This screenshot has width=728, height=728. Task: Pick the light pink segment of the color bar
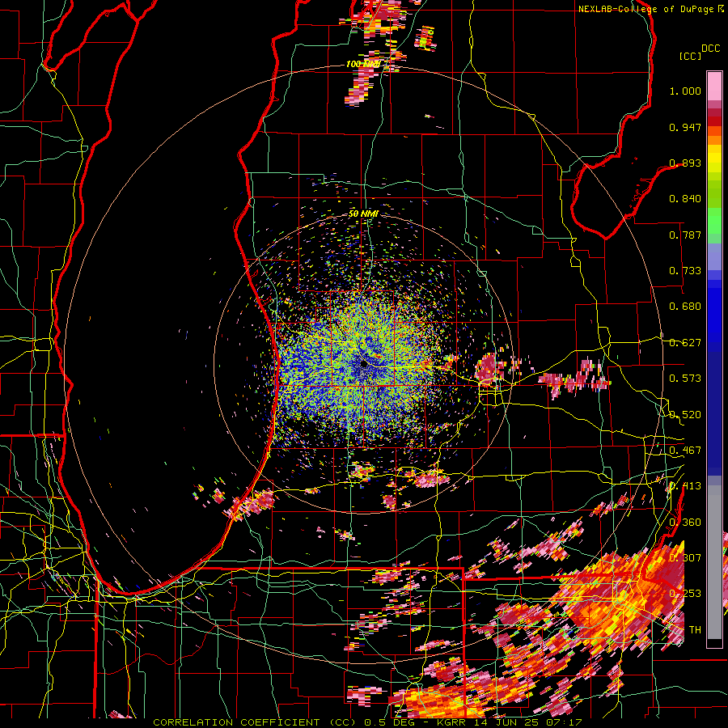[x=714, y=86]
